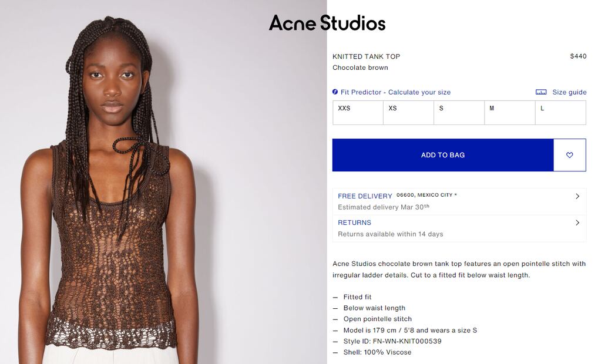Add the knitted tank top to bag
Viewport: 598px width, 364px height.
(443, 155)
